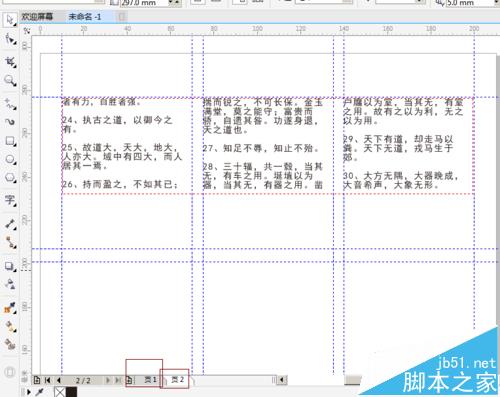Screen dimensions: 500x397
Task: Select the Artistic Media tool
Action: pyautogui.click(x=10, y=122)
